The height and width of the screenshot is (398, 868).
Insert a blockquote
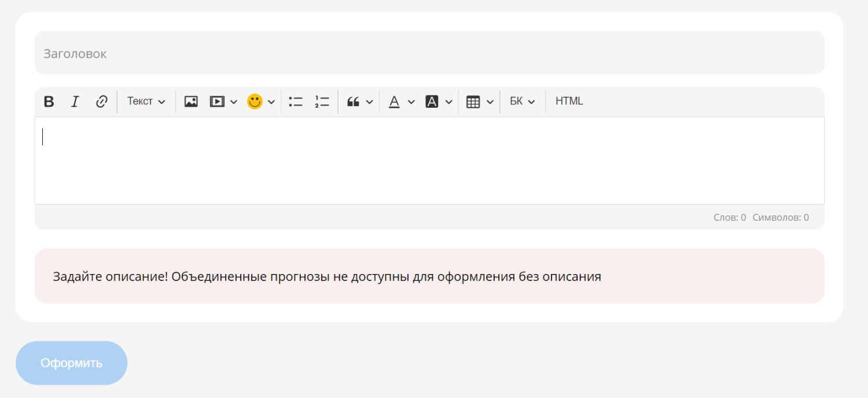click(353, 102)
